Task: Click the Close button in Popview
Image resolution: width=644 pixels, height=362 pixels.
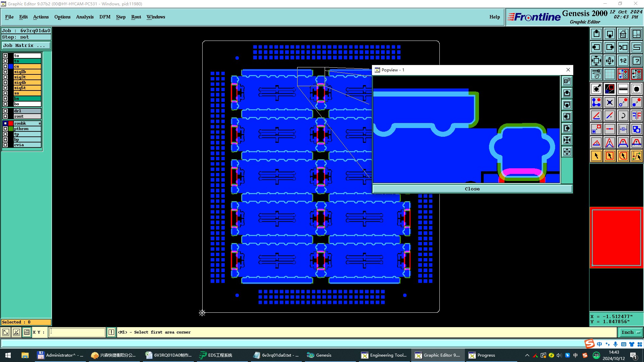Action: point(472,189)
